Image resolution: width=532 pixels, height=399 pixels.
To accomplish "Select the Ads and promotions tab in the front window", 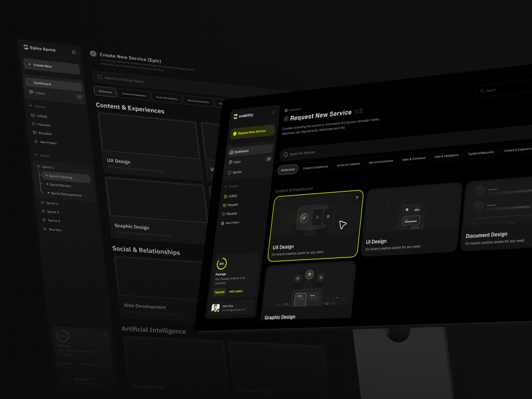I will coord(381,162).
